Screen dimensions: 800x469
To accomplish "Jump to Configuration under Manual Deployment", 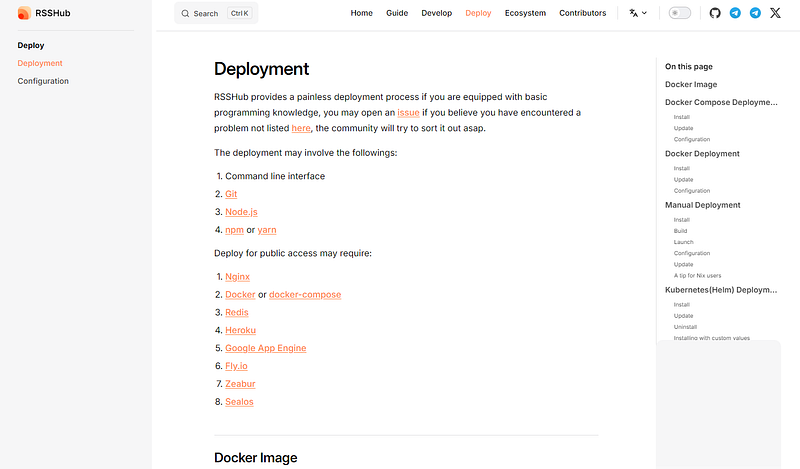I will [x=692, y=254].
